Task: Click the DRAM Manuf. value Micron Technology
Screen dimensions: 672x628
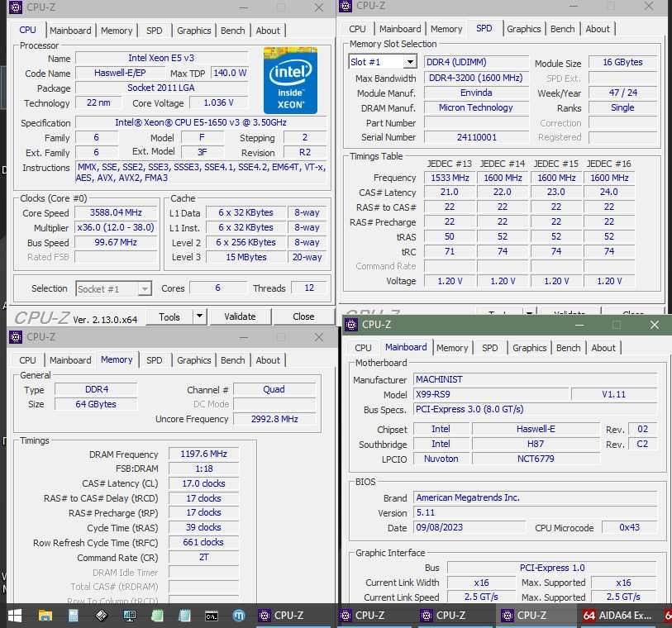Action: coord(476,108)
